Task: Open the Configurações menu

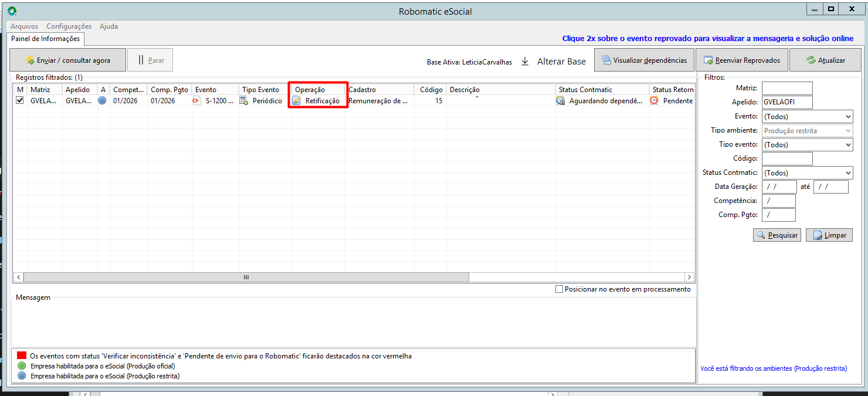Action: (x=69, y=26)
